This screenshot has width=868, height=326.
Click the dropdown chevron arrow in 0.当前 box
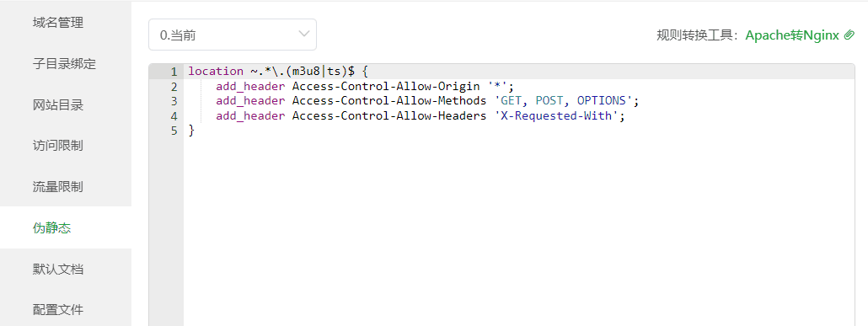303,35
